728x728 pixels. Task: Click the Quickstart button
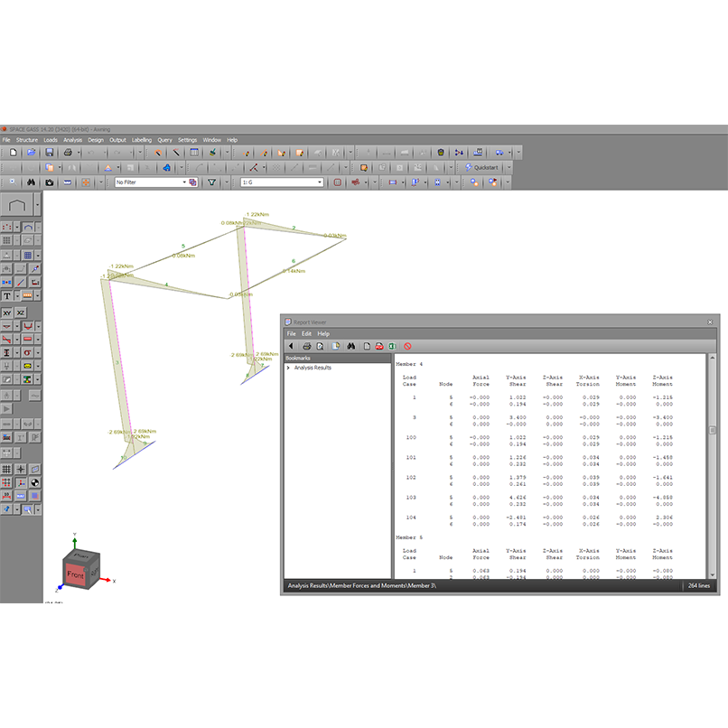[x=480, y=167]
